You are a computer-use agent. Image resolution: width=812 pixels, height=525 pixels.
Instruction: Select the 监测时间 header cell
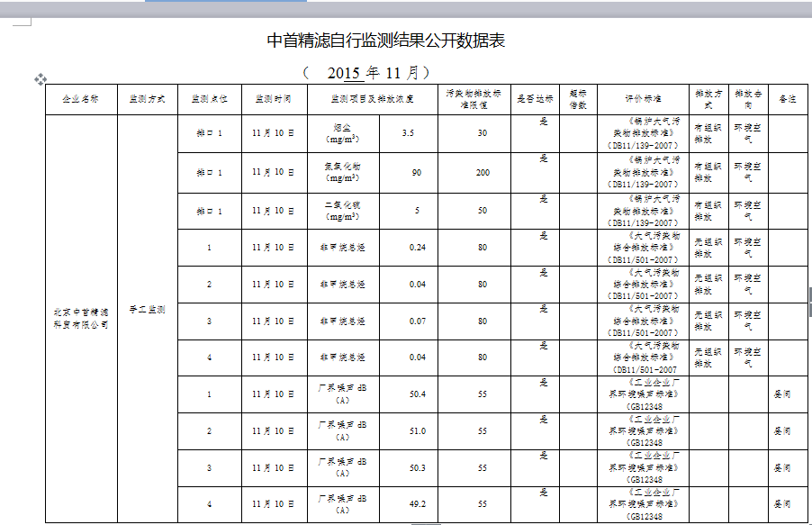pos(274,99)
